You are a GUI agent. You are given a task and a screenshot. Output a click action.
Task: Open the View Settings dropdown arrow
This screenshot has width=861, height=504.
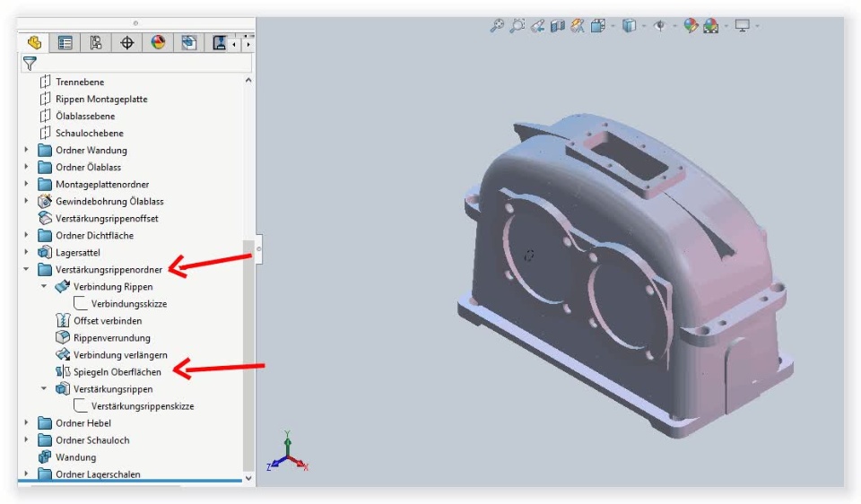click(x=757, y=26)
